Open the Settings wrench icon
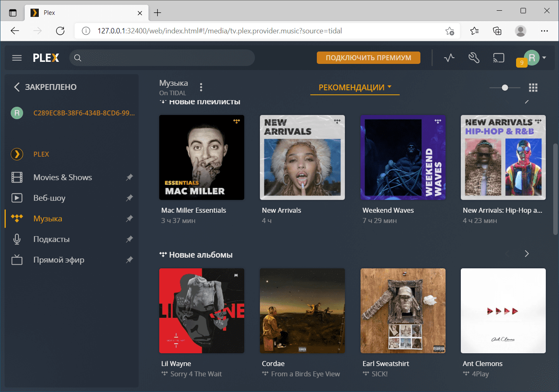Image resolution: width=559 pixels, height=392 pixels. point(474,58)
